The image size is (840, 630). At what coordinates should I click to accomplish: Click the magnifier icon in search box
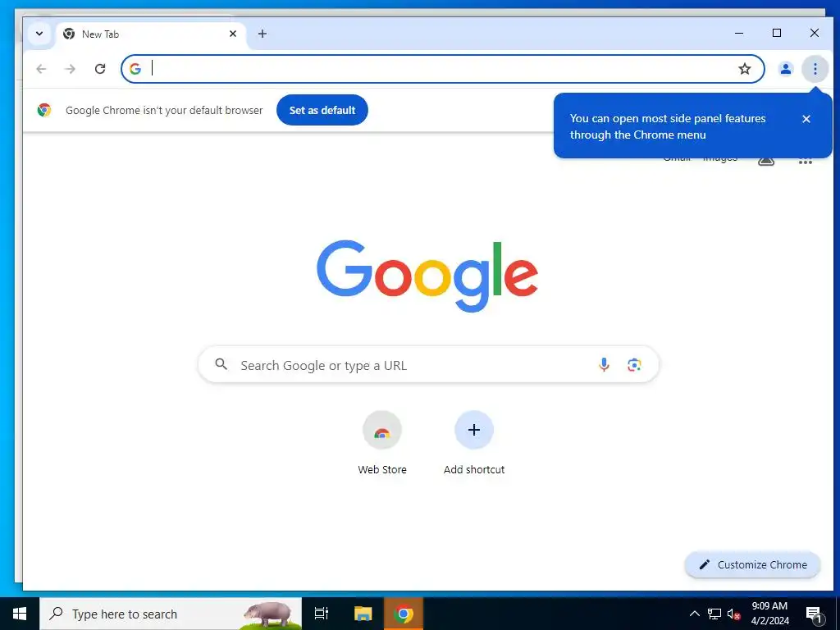click(221, 365)
